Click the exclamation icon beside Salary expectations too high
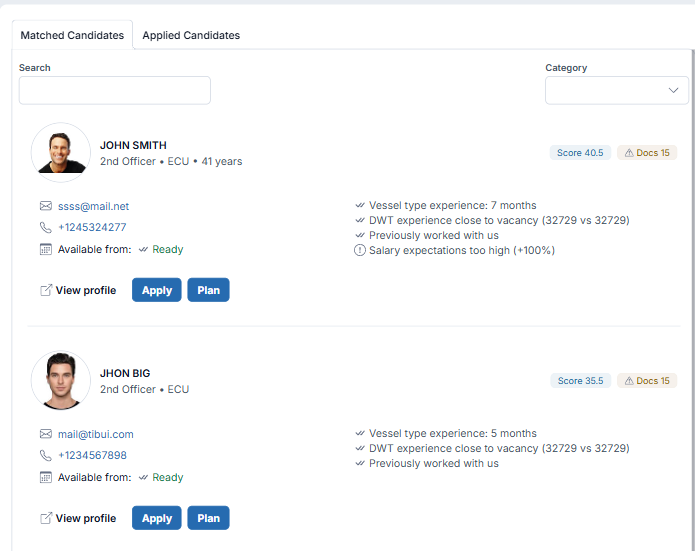The height and width of the screenshot is (551, 695). 359,250
